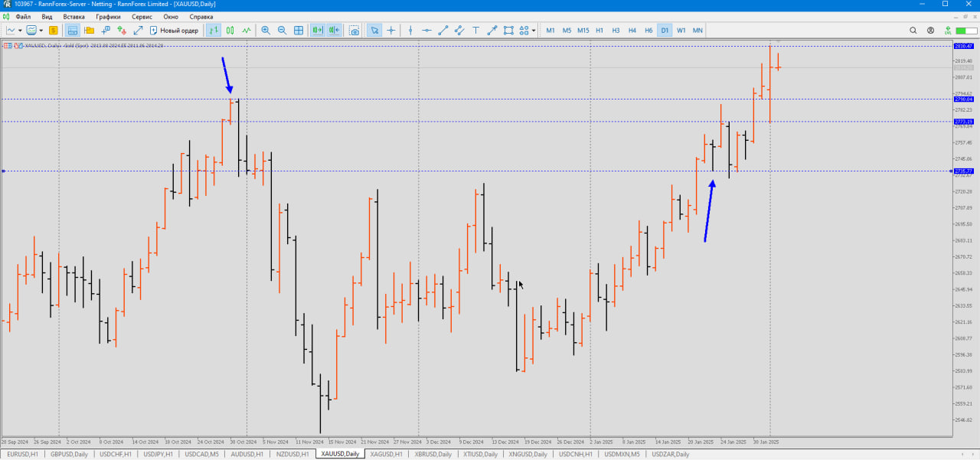This screenshot has height=460, width=980.
Task: Select the crosshair cursor tool
Action: coord(391,31)
